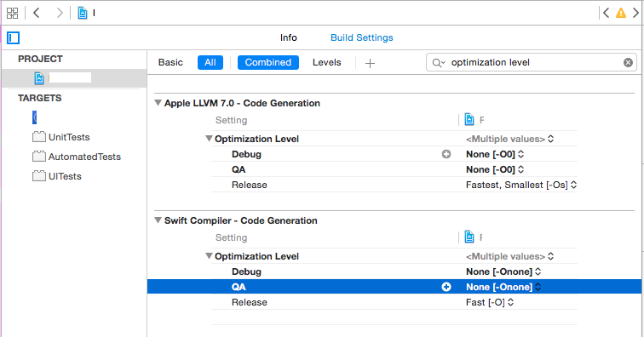644x337 pixels.
Task: Click the magnifier search options icon
Action: pyautogui.click(x=438, y=63)
